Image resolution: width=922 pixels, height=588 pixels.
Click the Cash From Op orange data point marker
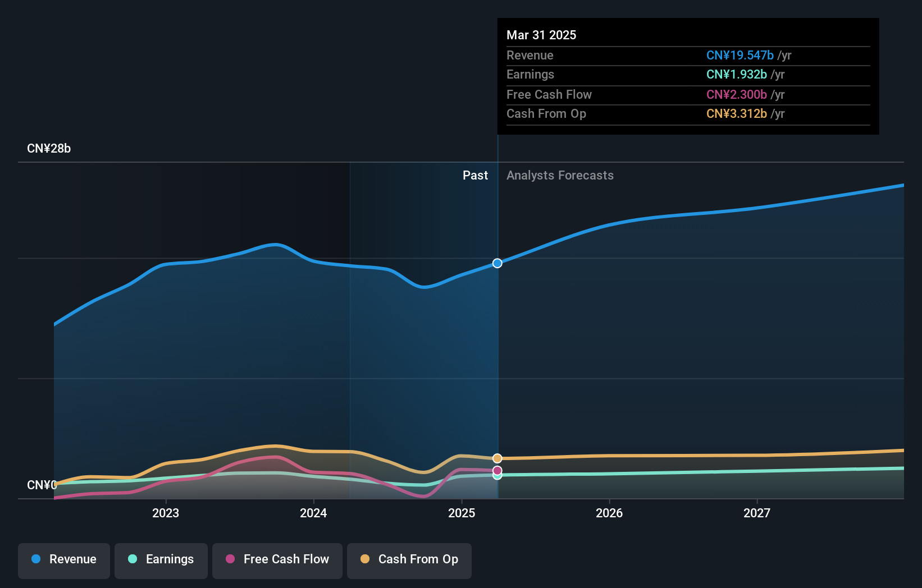[x=497, y=458]
